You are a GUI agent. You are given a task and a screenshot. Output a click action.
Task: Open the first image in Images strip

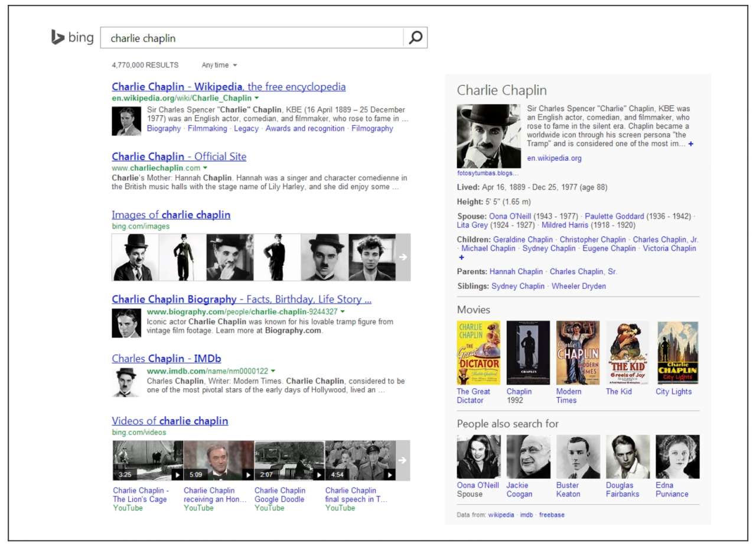tap(135, 257)
